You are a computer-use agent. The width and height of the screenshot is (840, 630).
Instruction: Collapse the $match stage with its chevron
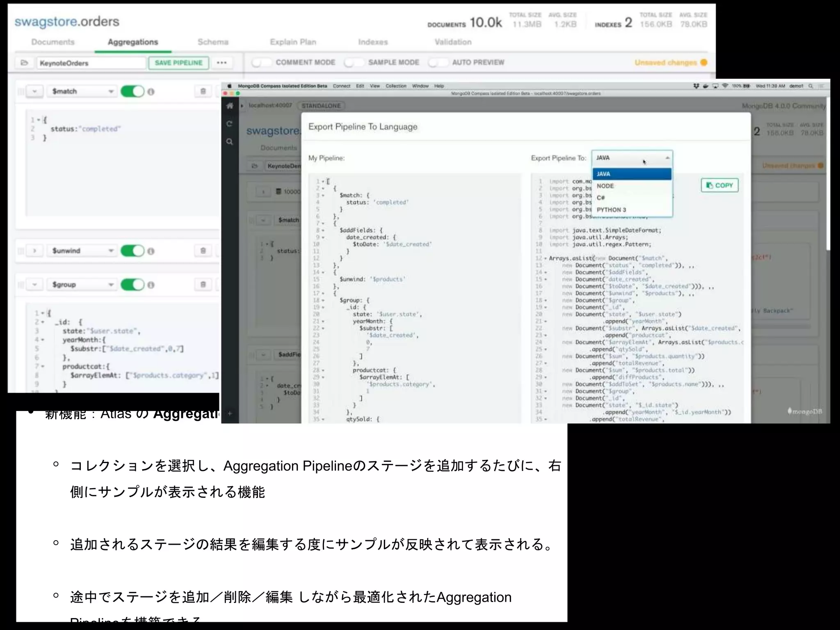[34, 91]
